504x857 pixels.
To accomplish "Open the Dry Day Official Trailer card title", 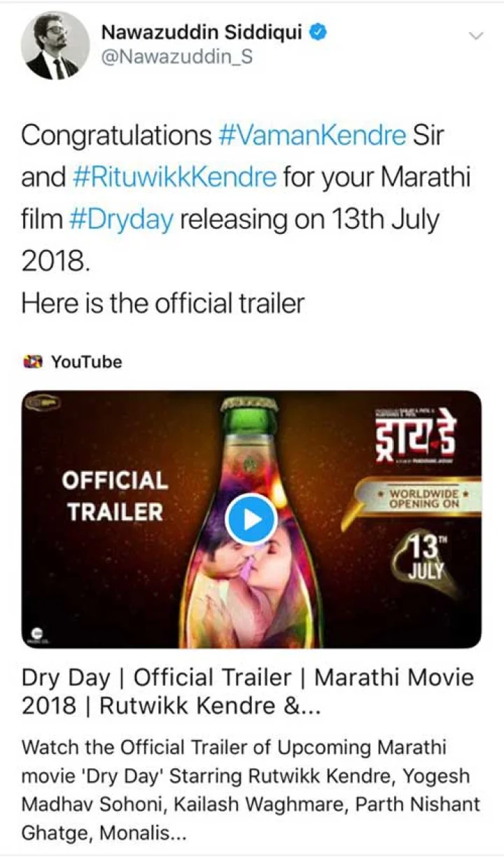I will click(x=248, y=692).
